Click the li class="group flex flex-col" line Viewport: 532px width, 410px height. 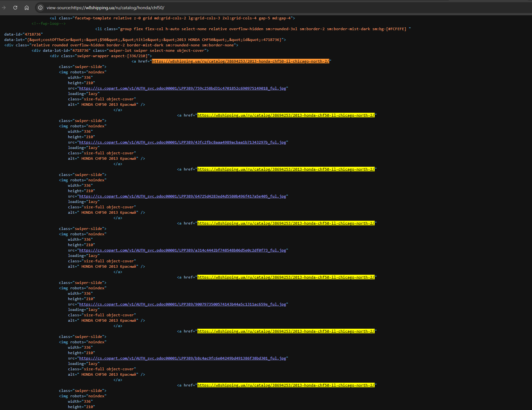pyautogui.click(x=253, y=29)
